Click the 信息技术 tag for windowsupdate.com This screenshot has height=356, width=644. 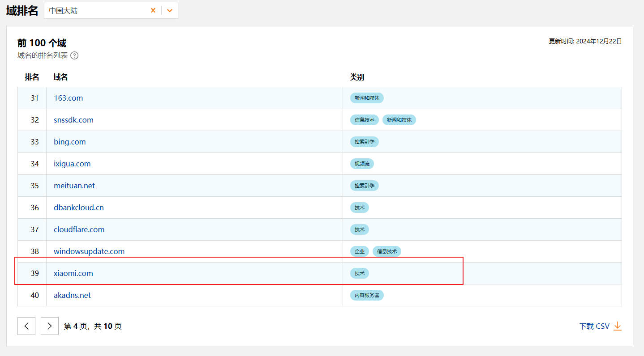click(387, 251)
